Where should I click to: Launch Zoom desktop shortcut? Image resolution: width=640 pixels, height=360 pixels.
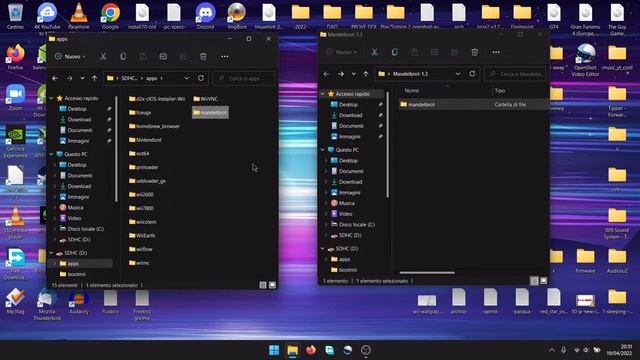tap(16, 98)
